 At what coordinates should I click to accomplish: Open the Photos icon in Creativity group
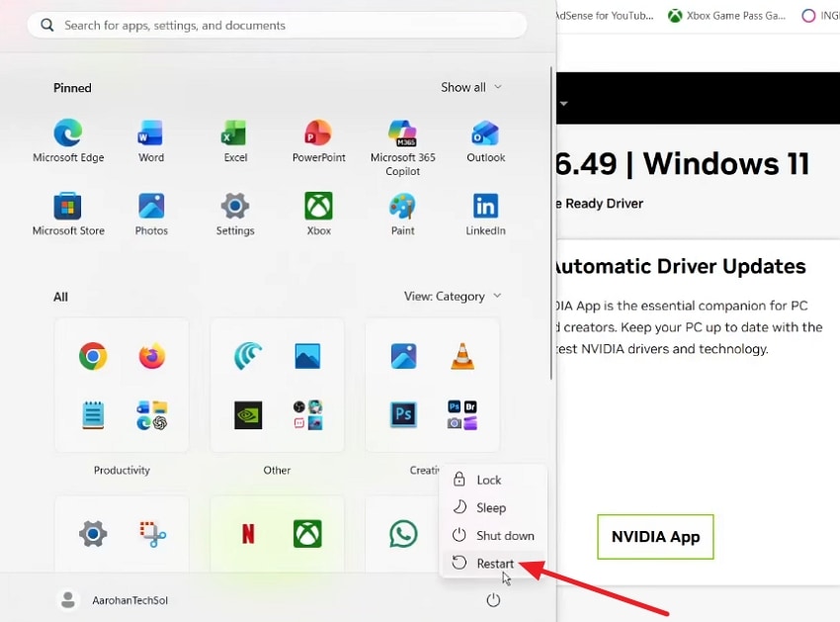403,356
